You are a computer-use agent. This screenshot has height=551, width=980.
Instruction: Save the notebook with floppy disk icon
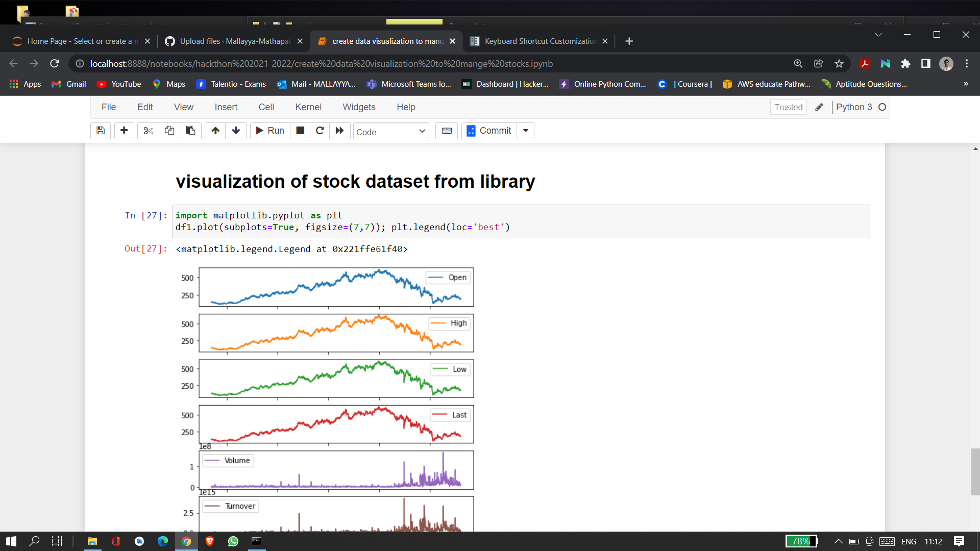[x=101, y=131]
